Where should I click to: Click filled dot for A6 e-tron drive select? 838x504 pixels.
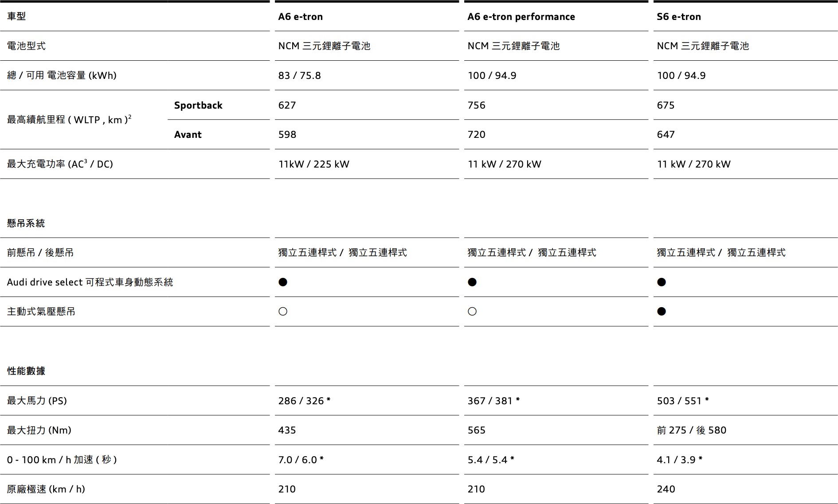click(283, 282)
